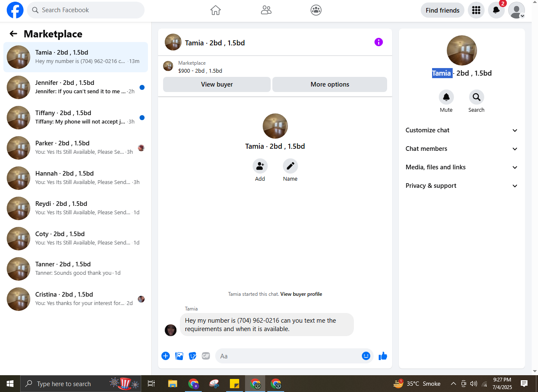Click Windows Start button
The height and width of the screenshot is (392, 538).
click(x=10, y=384)
